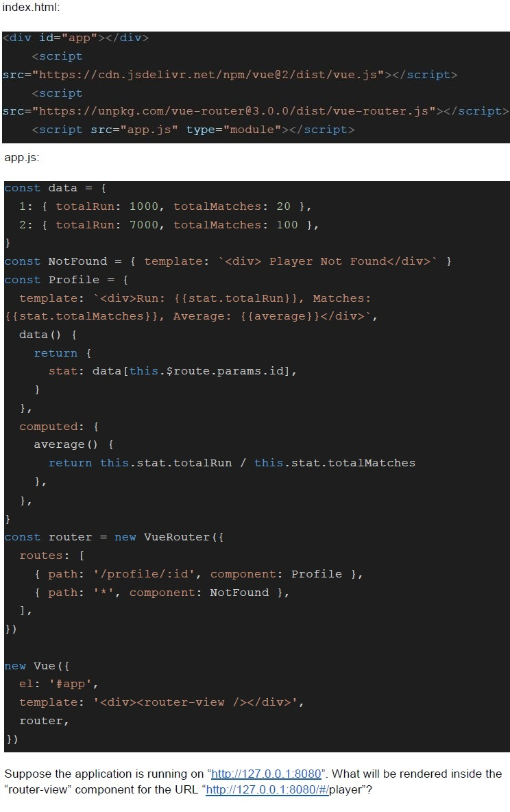Click the vue.js CDN src line
The height and width of the screenshot is (812, 510).
point(230,75)
